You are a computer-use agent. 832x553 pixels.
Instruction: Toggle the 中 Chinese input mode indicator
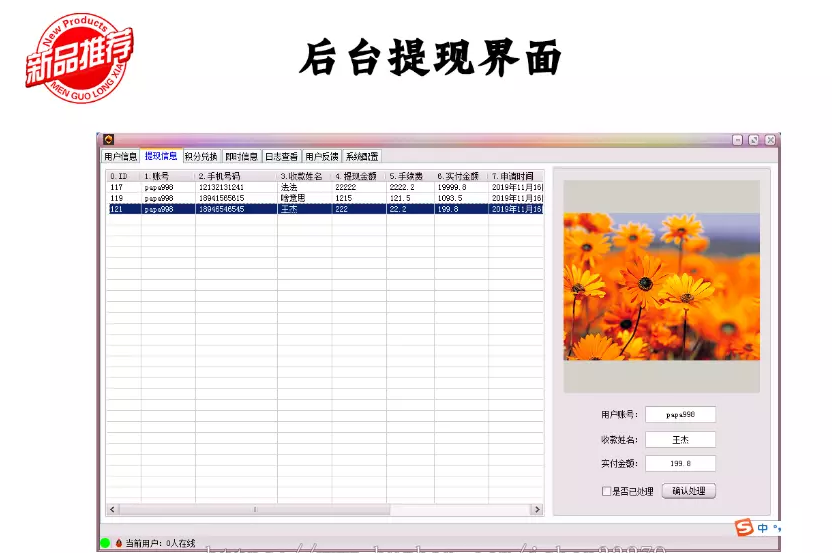[762, 528]
